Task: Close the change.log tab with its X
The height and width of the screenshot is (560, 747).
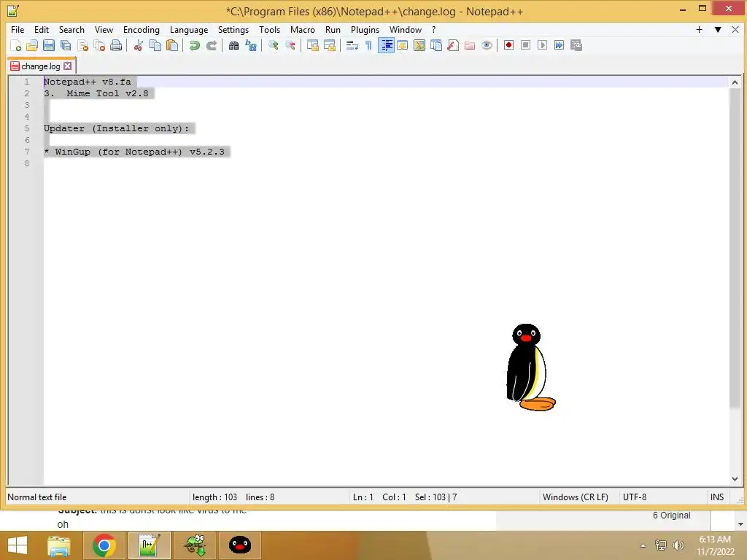Action: [x=68, y=66]
